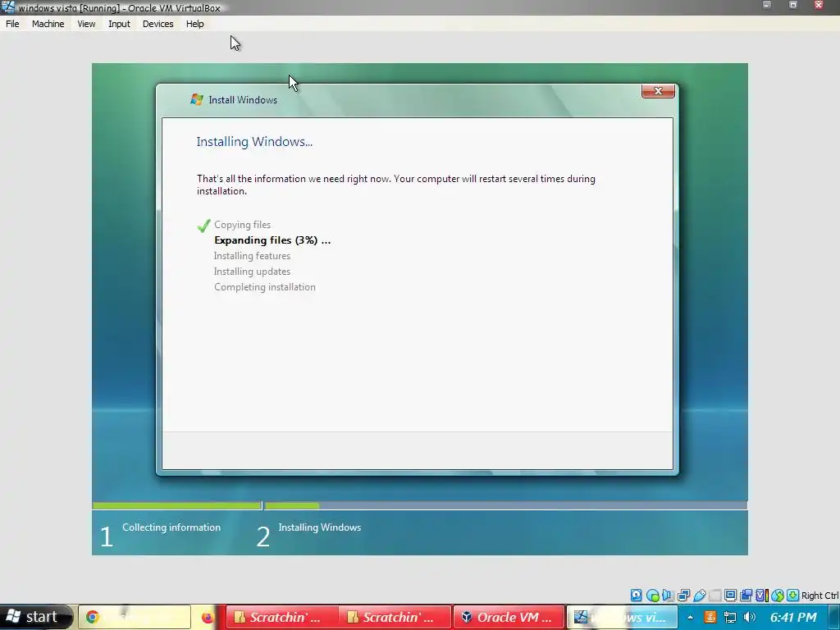840x630 pixels.
Task: Click the Installing features step text
Action: pyautogui.click(x=252, y=256)
